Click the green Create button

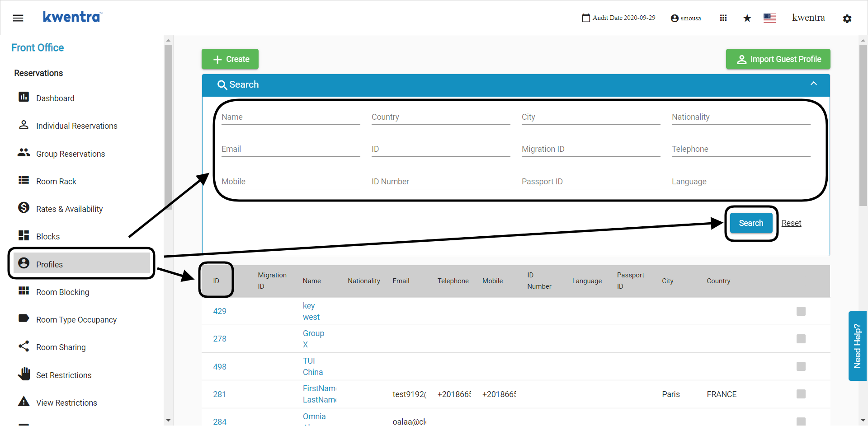230,59
